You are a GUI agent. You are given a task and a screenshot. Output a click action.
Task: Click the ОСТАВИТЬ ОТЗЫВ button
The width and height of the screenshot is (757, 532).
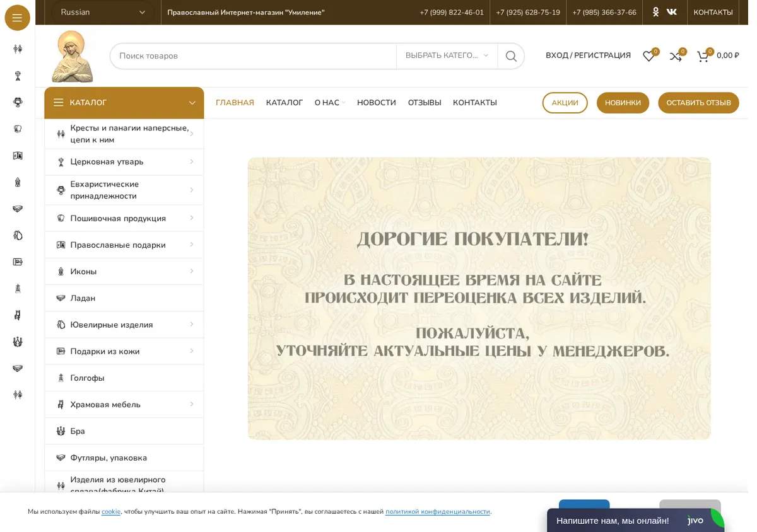tap(698, 103)
